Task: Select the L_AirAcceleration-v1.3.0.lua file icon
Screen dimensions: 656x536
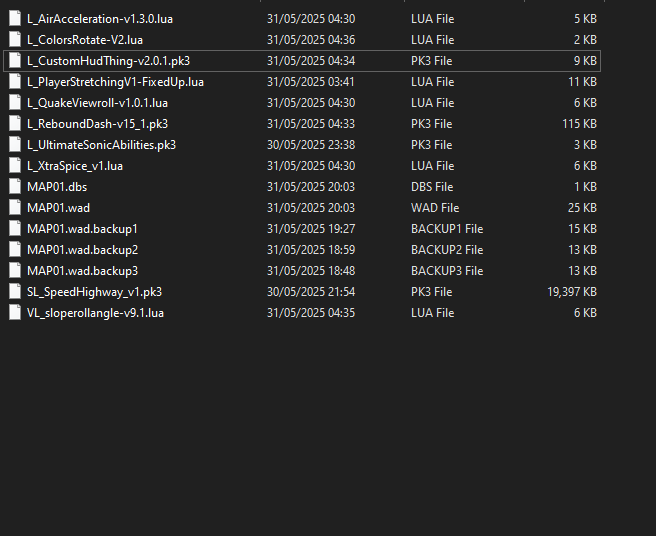Action: coord(15,19)
